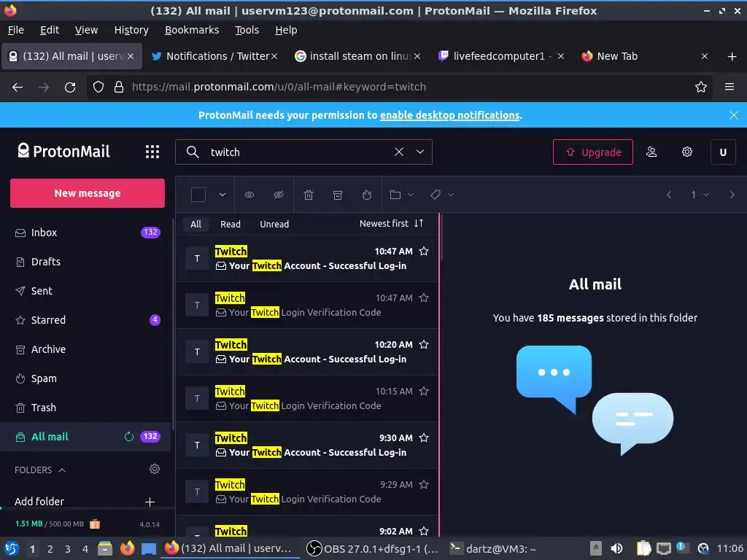Viewport: 747px width, 560px height.
Task: Mark as read using eye icon
Action: 249,195
